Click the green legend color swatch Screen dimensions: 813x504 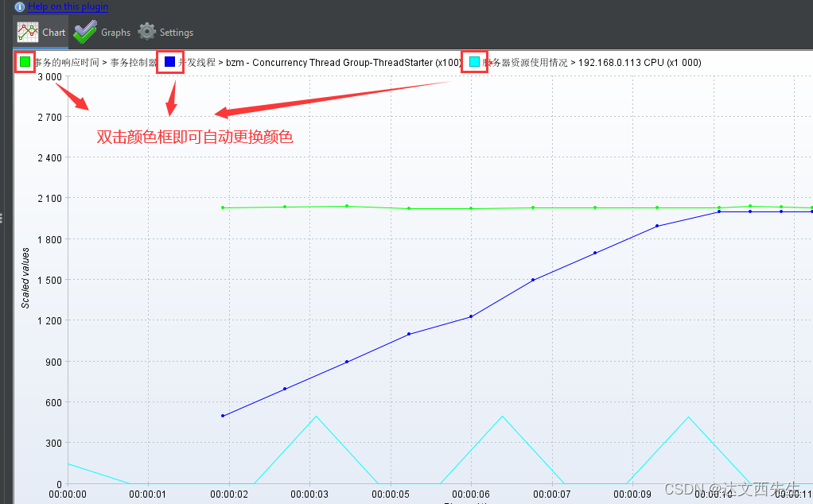pyautogui.click(x=25, y=62)
